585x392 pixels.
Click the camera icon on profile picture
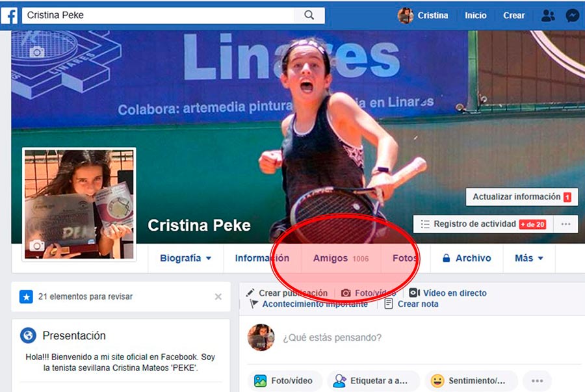coord(37,246)
